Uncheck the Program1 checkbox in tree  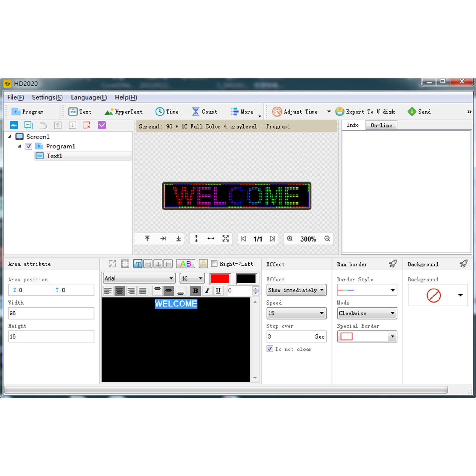(x=29, y=146)
